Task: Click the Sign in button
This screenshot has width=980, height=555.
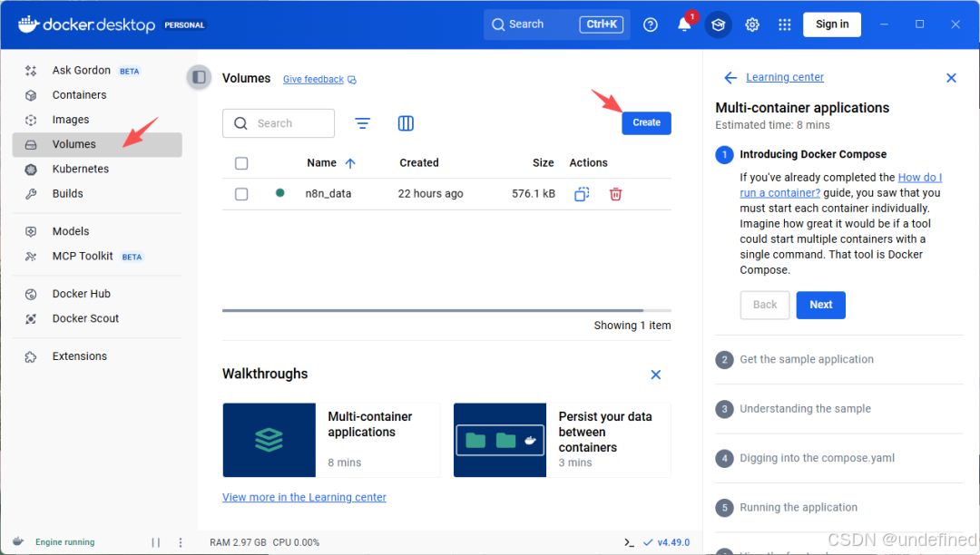Action: (832, 24)
